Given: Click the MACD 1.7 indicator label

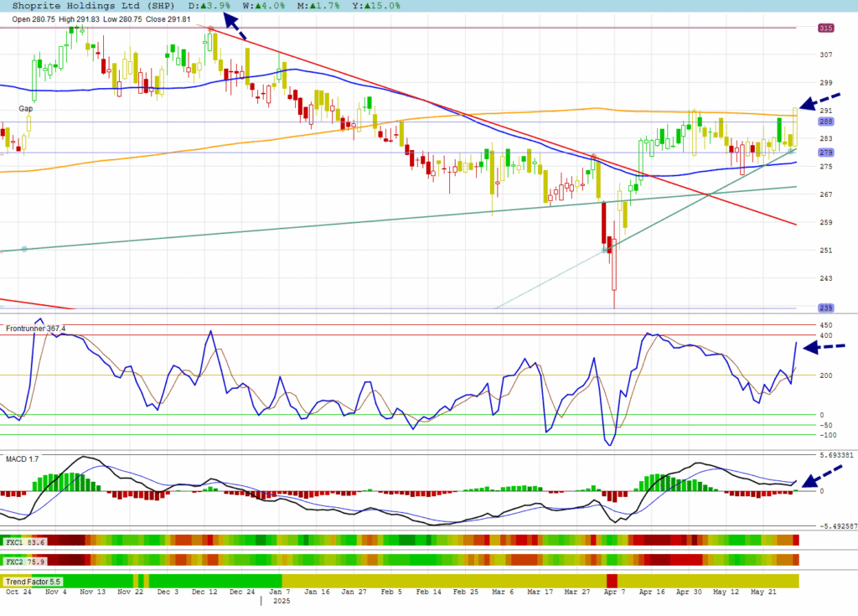Looking at the screenshot, I should click(x=23, y=458).
